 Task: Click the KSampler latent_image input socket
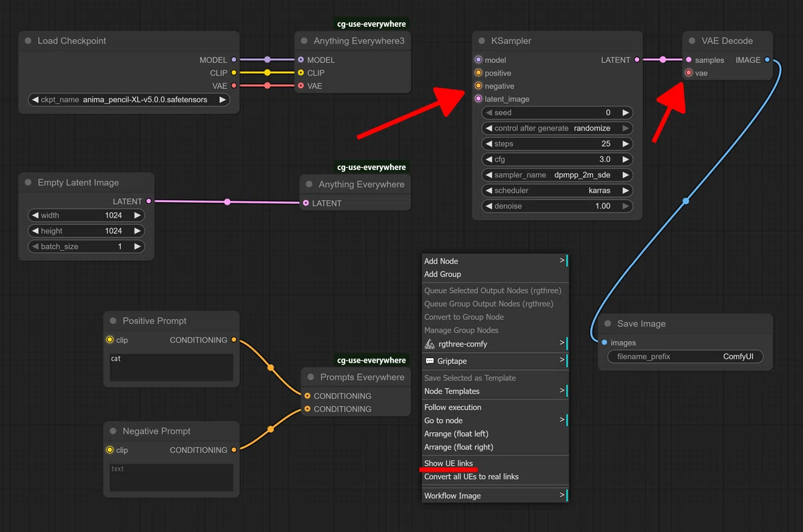tap(478, 99)
